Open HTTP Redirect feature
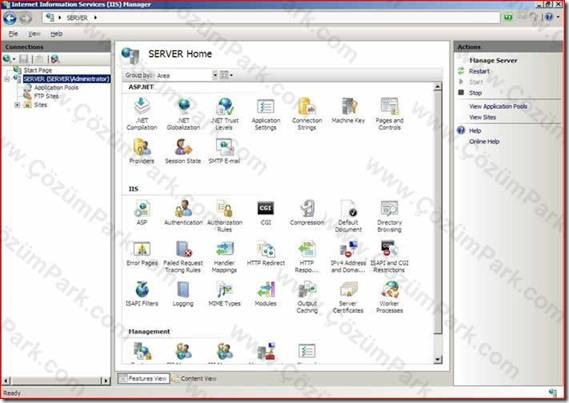569x403 pixels. (266, 253)
